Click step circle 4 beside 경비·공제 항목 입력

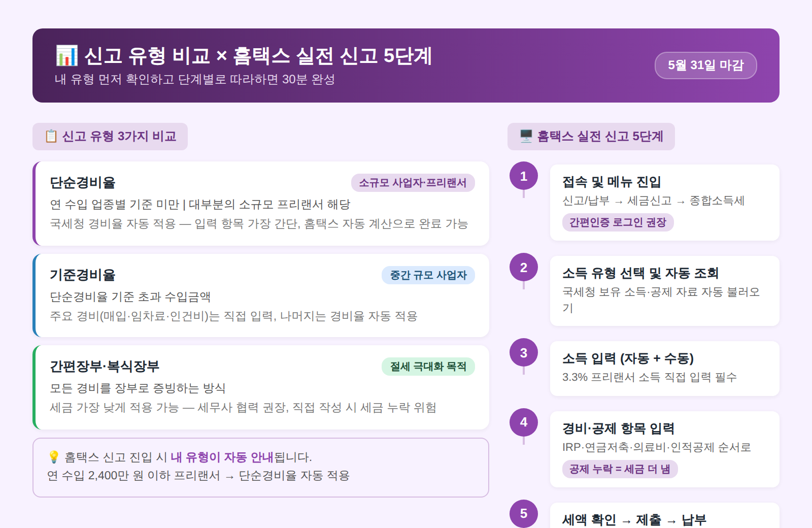click(x=523, y=422)
